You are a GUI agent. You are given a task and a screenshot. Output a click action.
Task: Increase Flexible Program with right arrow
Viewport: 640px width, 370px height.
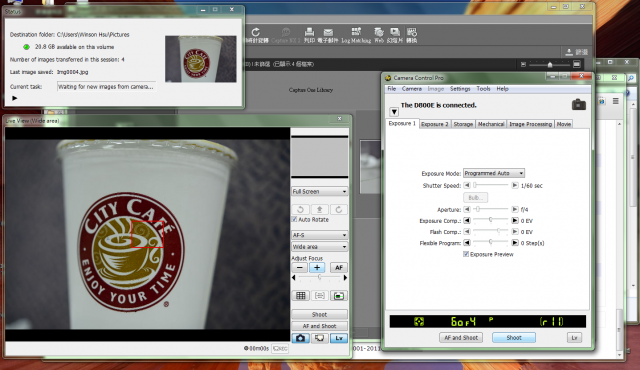tap(515, 243)
